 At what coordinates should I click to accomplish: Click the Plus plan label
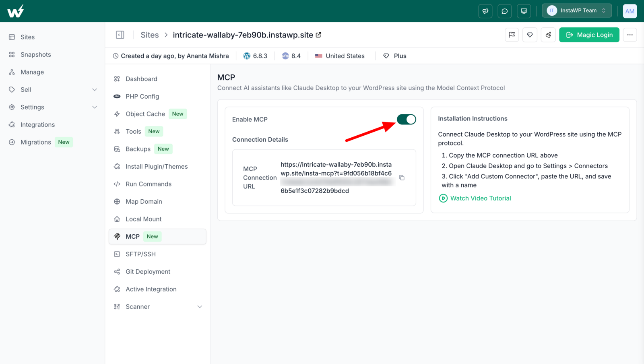[x=400, y=56]
